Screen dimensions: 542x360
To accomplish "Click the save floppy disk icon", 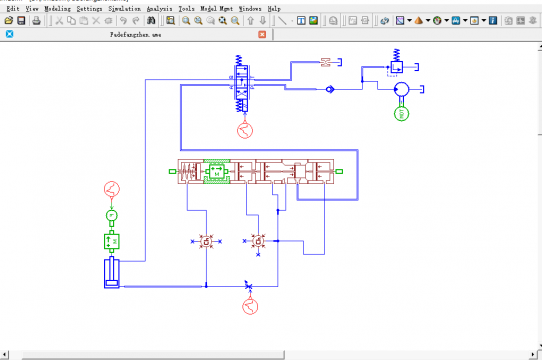I will pos(21,21).
